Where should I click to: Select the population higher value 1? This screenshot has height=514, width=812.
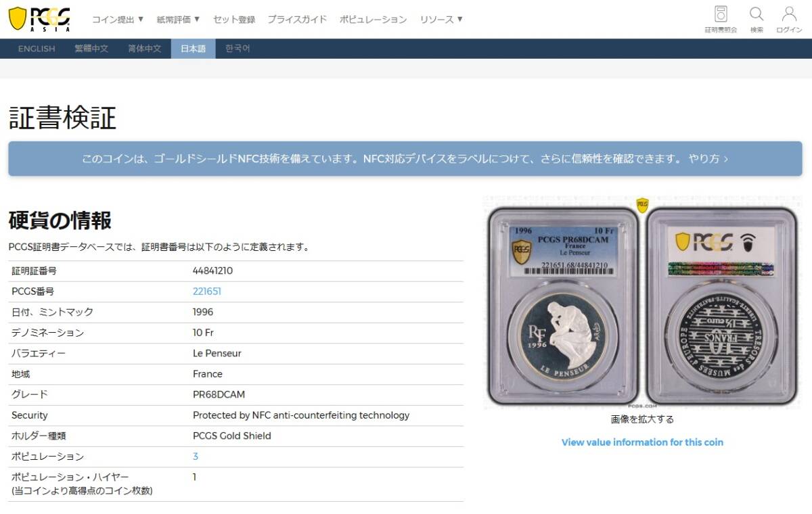click(195, 477)
